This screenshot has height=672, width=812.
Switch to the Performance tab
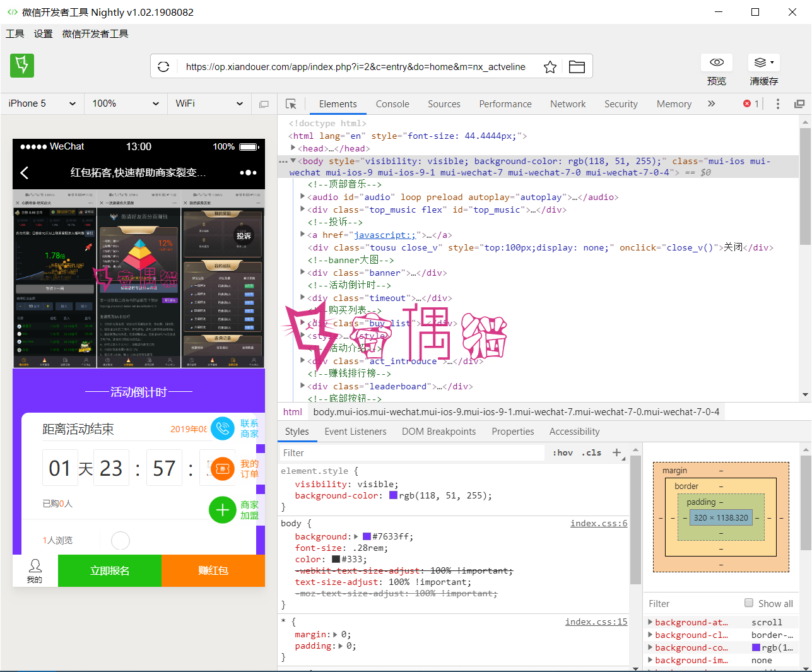505,104
